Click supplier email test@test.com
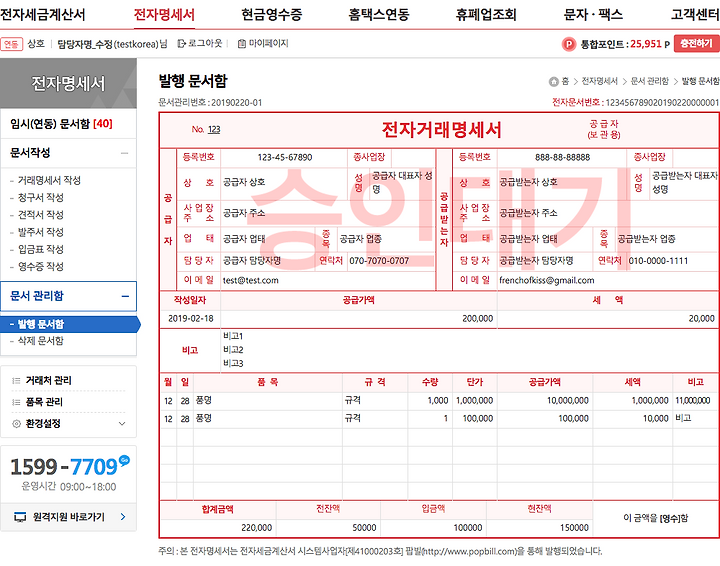Screen dimensions: 720x566 pos(251,280)
